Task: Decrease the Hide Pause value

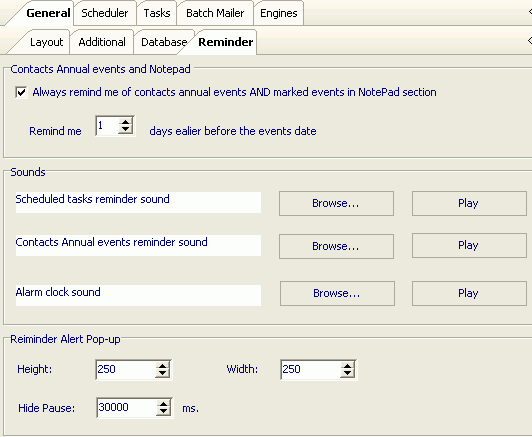Action: click(x=164, y=411)
